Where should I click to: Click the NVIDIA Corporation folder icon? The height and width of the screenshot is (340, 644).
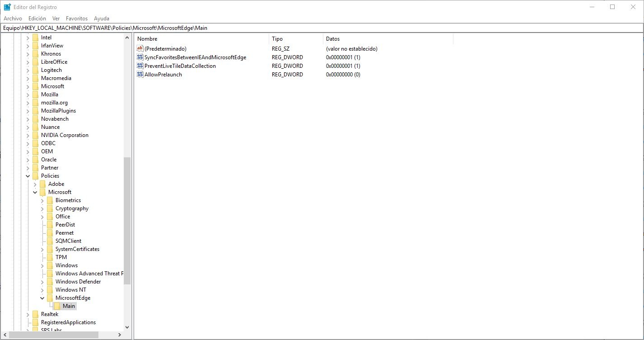click(x=35, y=135)
